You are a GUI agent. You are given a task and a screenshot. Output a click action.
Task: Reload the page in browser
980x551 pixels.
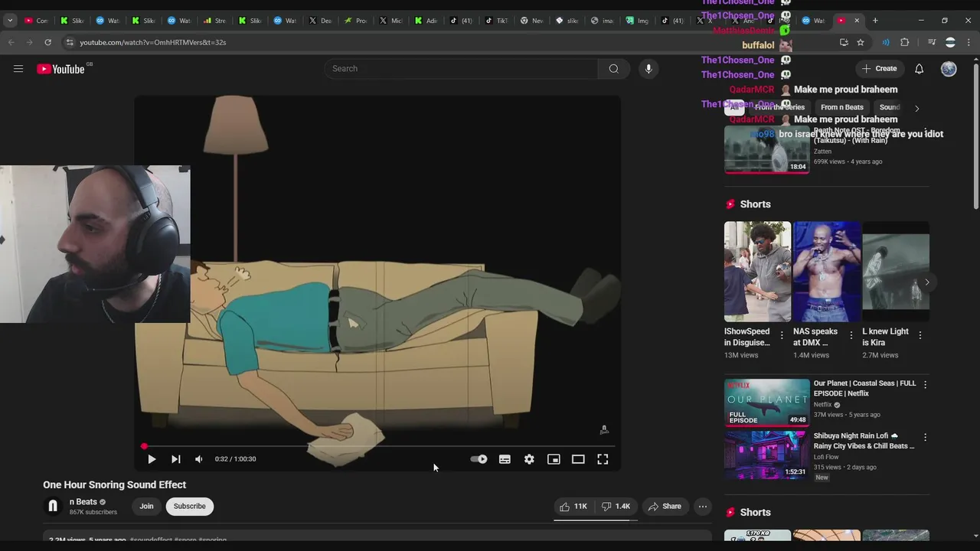pyautogui.click(x=47, y=42)
